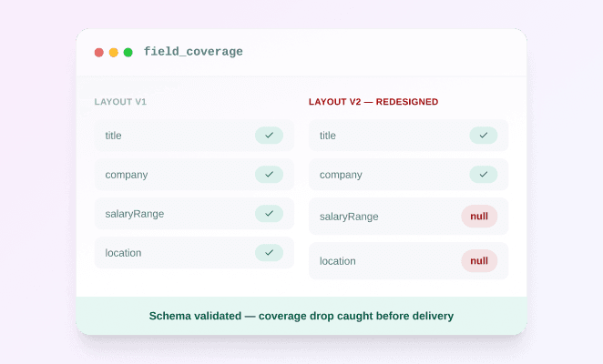Select the company field label in Layout V1
603x364 pixels.
click(127, 175)
